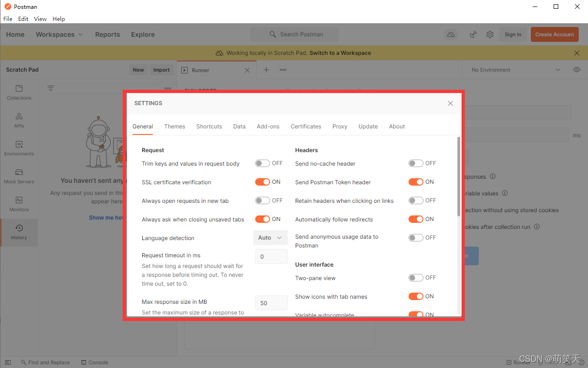Enable Send anonymous usage data to Postman
Viewport: 588px width, 368px height.
click(416, 238)
